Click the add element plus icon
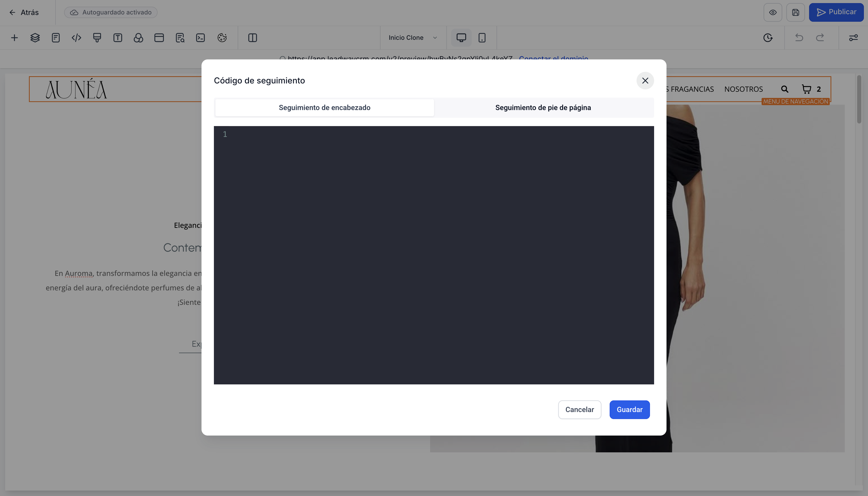Image resolution: width=868 pixels, height=496 pixels. (14, 37)
